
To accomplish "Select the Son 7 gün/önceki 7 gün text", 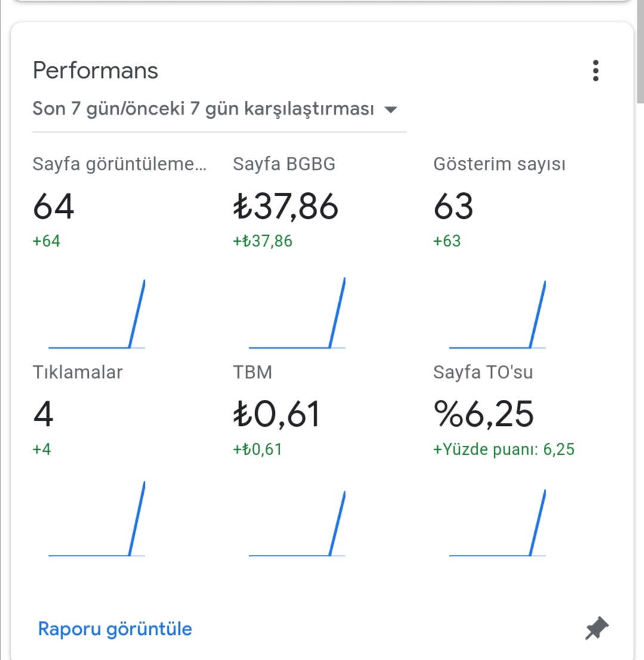I will 203,109.
